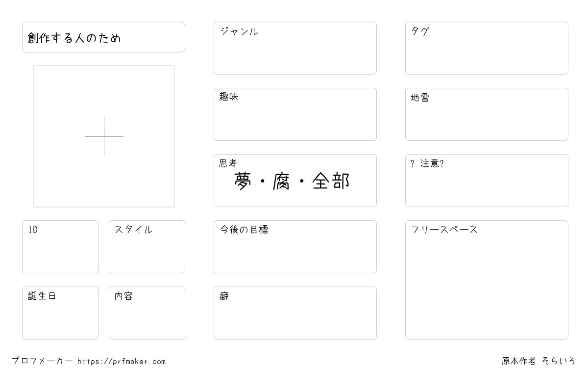
Task: Click the plus icon in image placeholder
Action: coord(104,136)
